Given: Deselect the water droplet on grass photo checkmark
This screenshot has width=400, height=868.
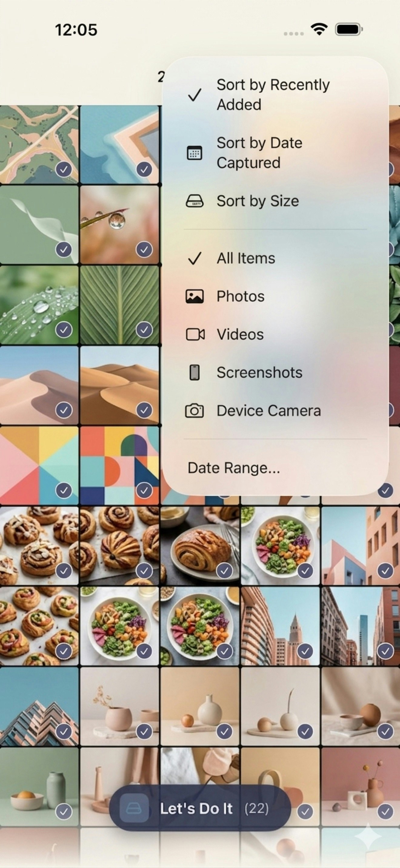Looking at the screenshot, I should pyautogui.click(x=144, y=250).
